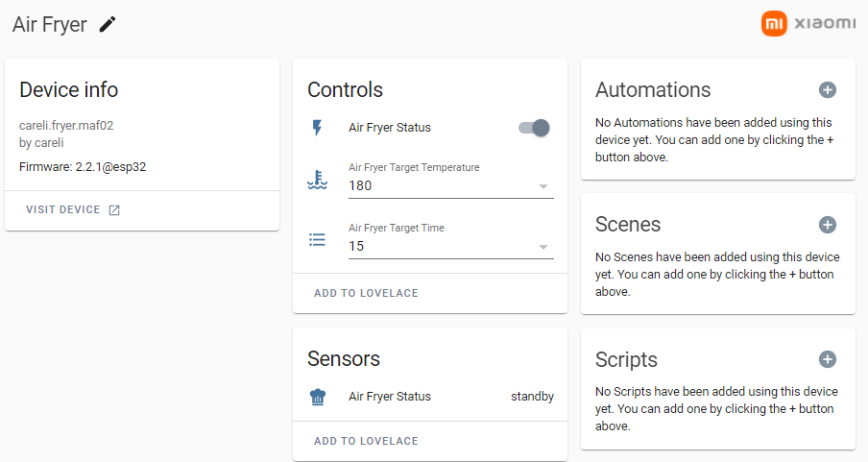Click the standby sensor state value

pyautogui.click(x=532, y=397)
